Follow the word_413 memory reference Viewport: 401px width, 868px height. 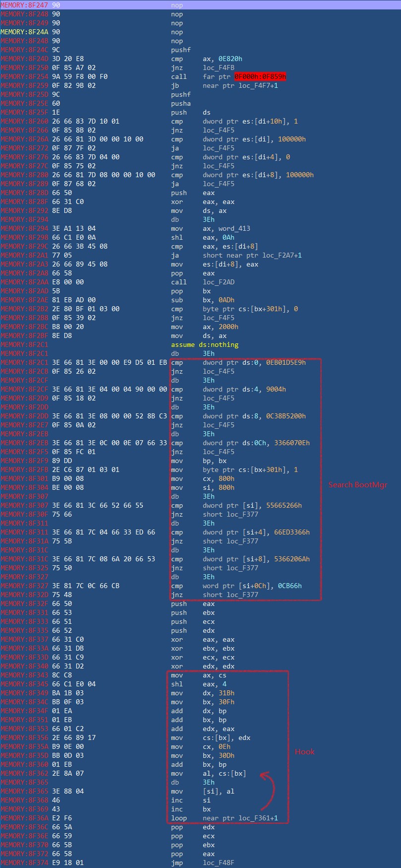(234, 229)
